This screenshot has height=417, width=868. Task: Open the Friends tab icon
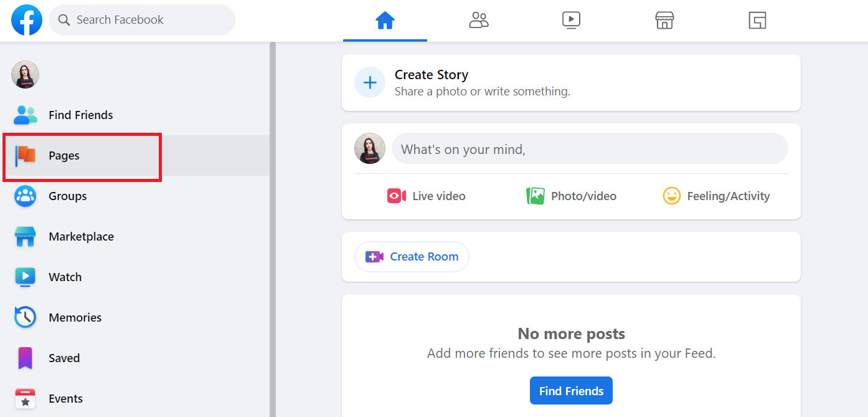click(x=478, y=21)
